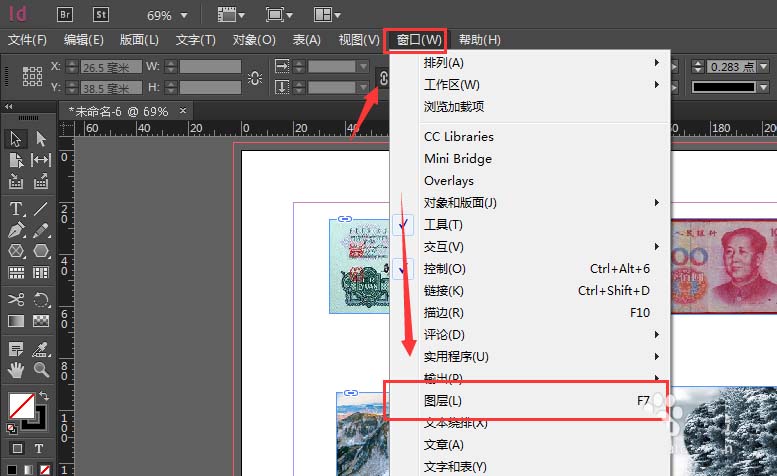Select the Direct Selection tool

pyautogui.click(x=41, y=139)
